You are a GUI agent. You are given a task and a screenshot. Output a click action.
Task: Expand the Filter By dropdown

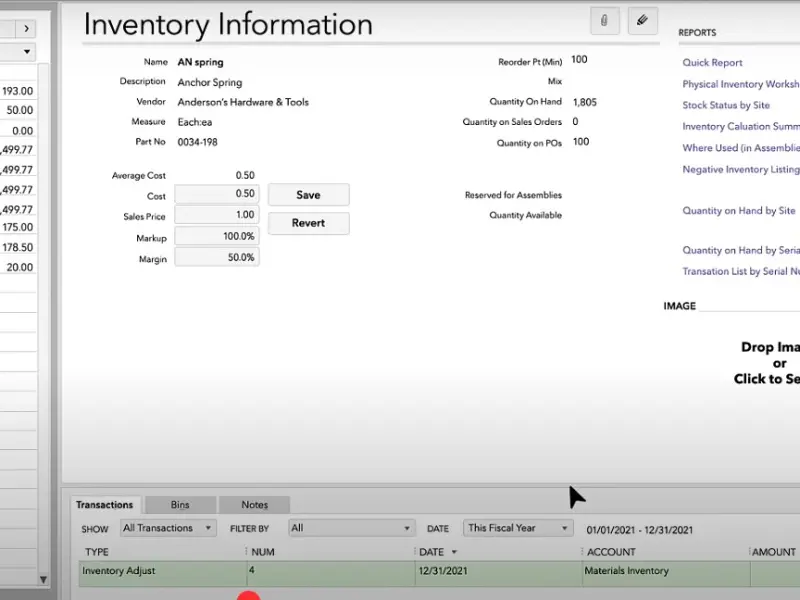351,528
